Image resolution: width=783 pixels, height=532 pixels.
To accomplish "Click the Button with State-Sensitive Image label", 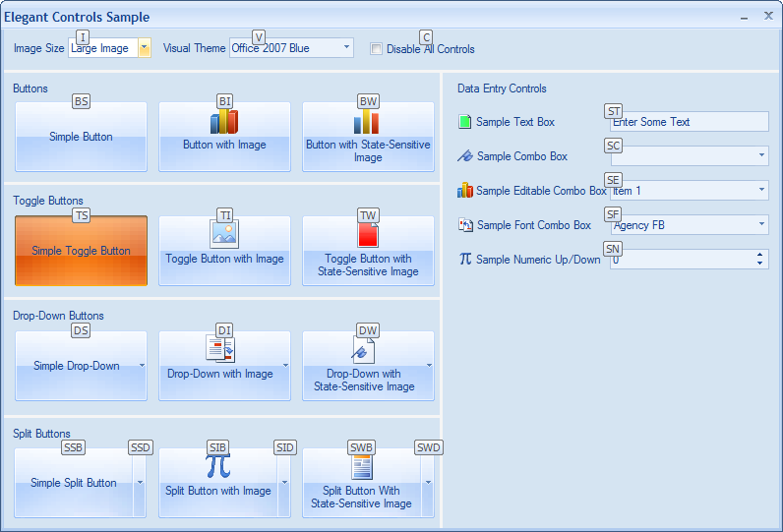I will tap(368, 150).
